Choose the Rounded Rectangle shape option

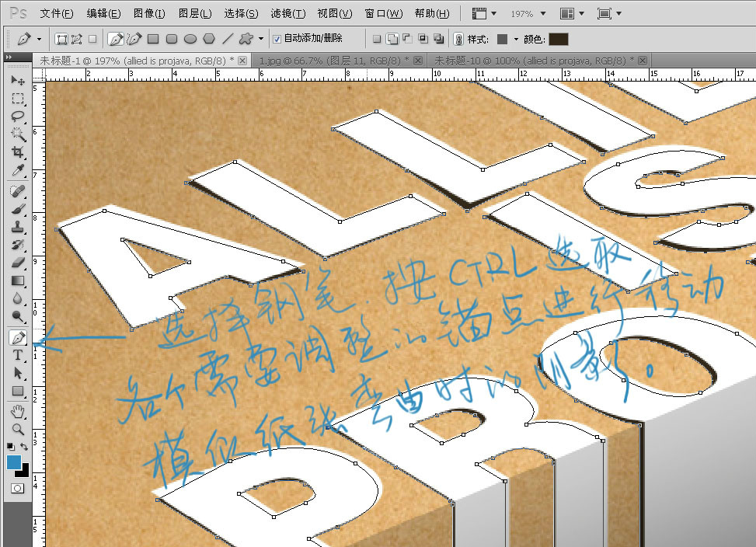172,39
